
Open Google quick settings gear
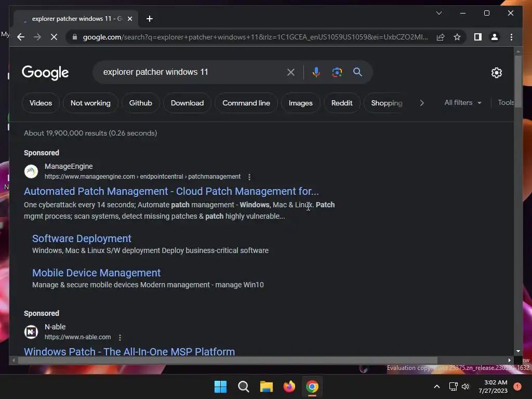point(496,73)
